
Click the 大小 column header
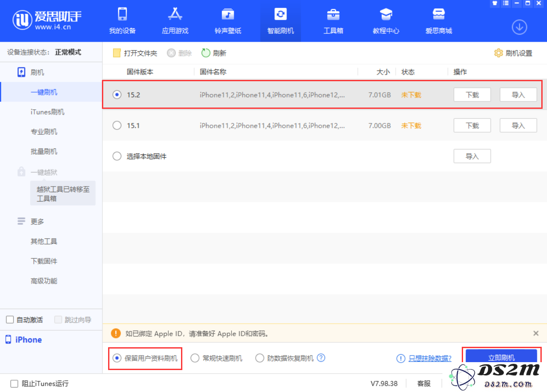pos(383,72)
